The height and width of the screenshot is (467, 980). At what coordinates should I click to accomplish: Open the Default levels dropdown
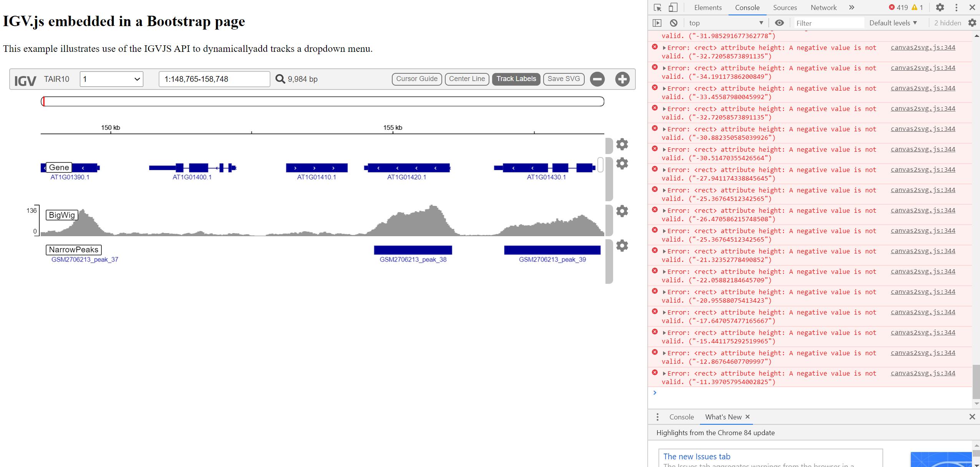892,23
